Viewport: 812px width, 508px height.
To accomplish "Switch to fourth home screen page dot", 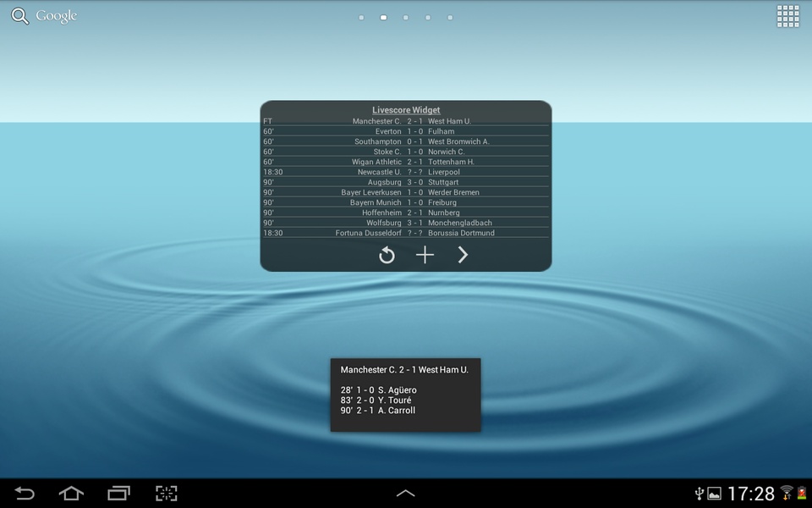I will tap(428, 18).
